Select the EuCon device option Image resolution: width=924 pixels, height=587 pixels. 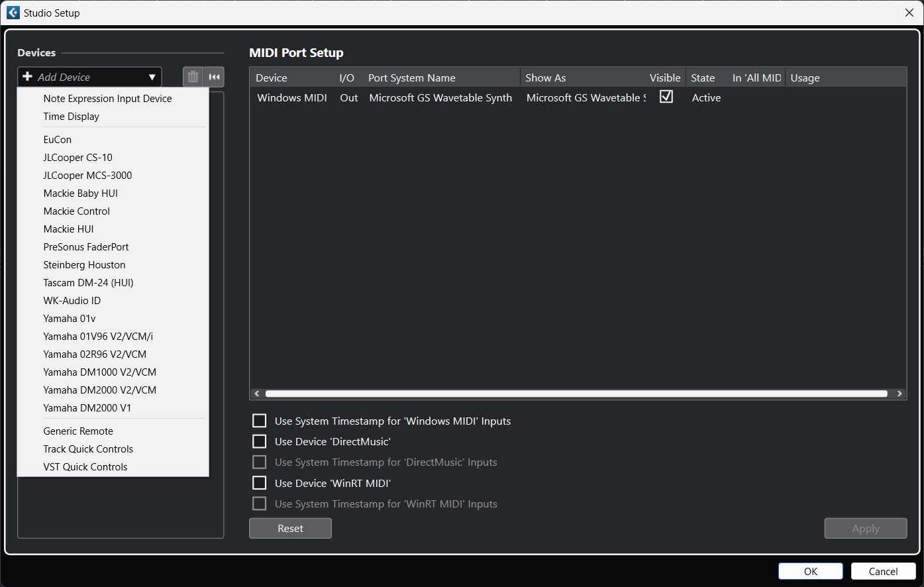coord(57,139)
